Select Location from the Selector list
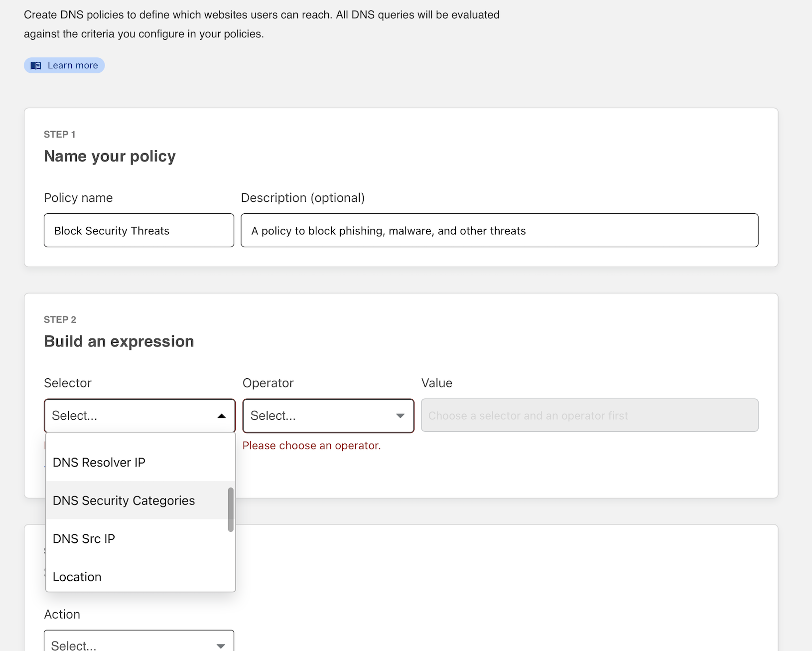Screen dimensions: 812x651 click(x=77, y=577)
